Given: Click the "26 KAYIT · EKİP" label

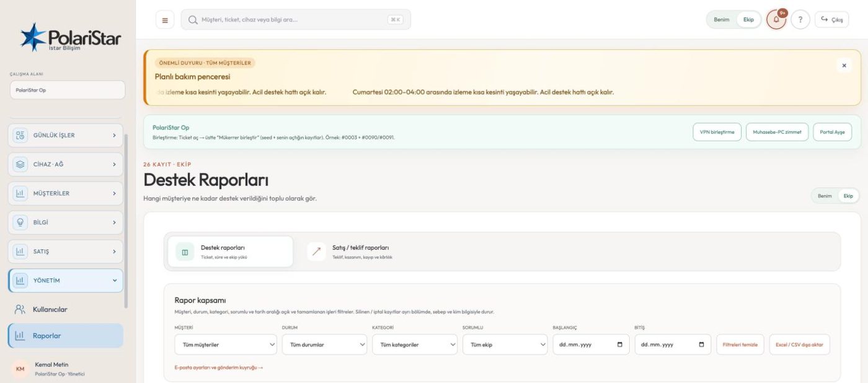Looking at the screenshot, I should [167, 164].
